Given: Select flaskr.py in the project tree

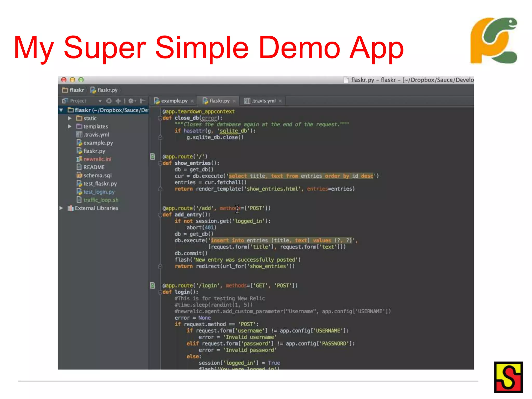Looking at the screenshot, I should coord(91,151).
